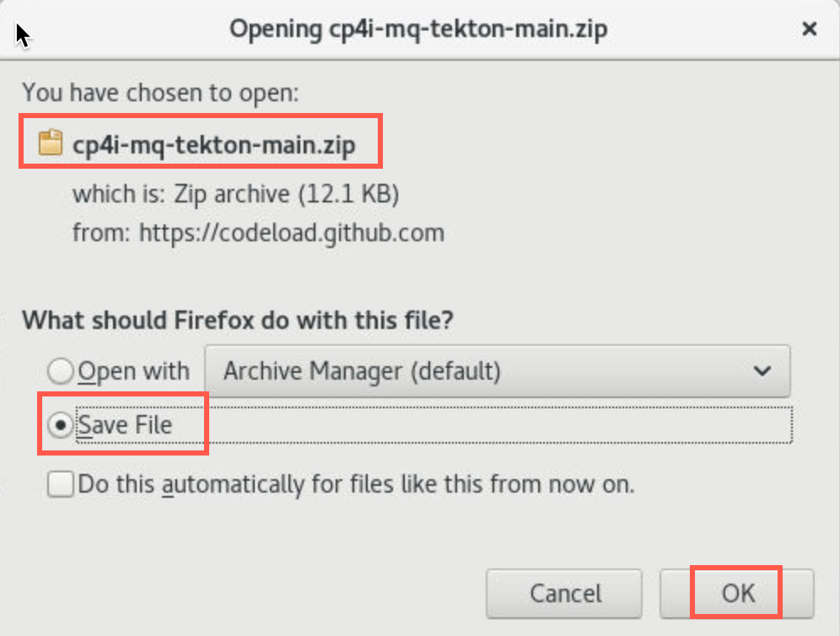Cancel the file download dialog
This screenshot has width=840, height=636.
564,594
